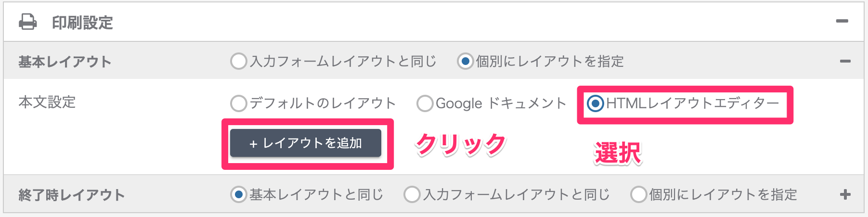Click the printer icon beside 印刷設定
This screenshot has height=217, width=868.
pos(27,22)
